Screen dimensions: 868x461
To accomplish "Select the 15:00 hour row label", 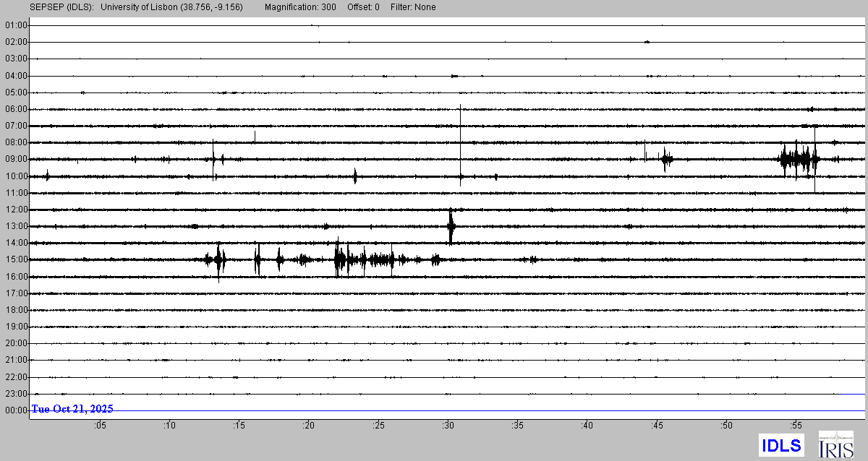I will coord(16,259).
